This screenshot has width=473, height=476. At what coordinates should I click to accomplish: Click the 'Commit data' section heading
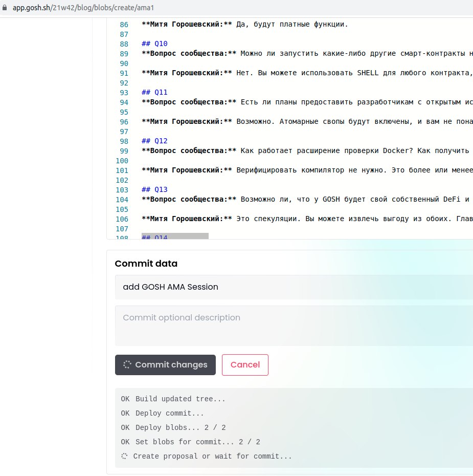pos(146,264)
